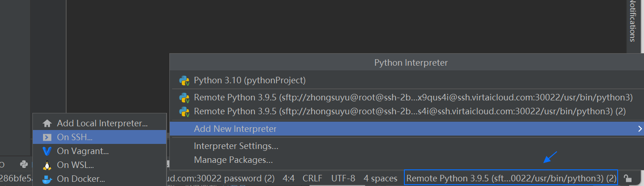This screenshot has height=186, width=644.
Task: Select Python 3.10 (pythonProject) interpreter
Action: 250,81
